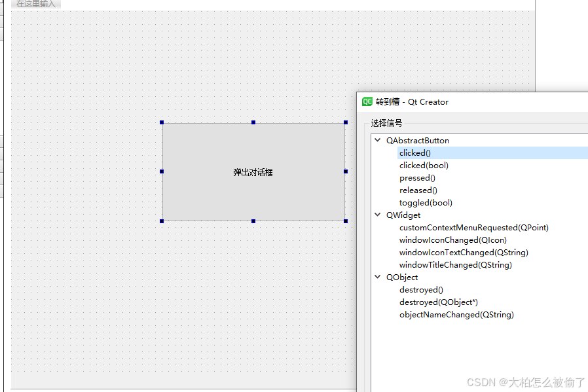This screenshot has width=588, height=392.
Task: Click the bottom-left resize handle of the button
Action: tap(162, 221)
